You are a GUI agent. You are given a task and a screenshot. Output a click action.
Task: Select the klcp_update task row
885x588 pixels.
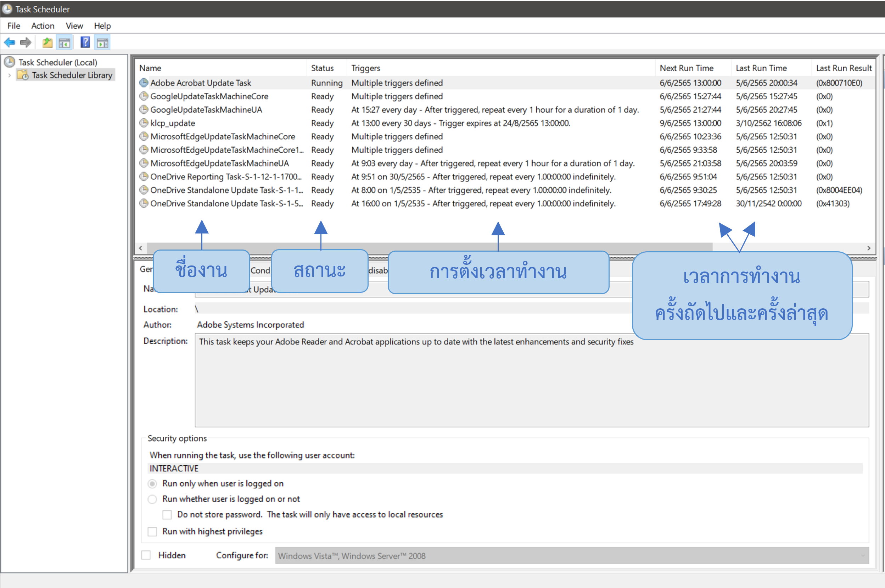point(173,123)
